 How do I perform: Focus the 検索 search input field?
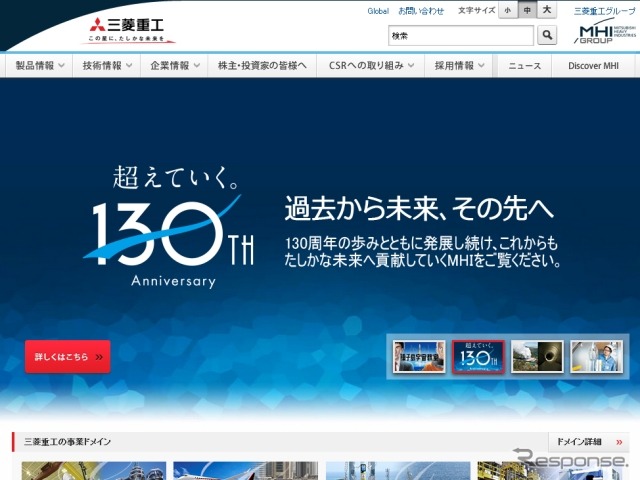[460, 36]
